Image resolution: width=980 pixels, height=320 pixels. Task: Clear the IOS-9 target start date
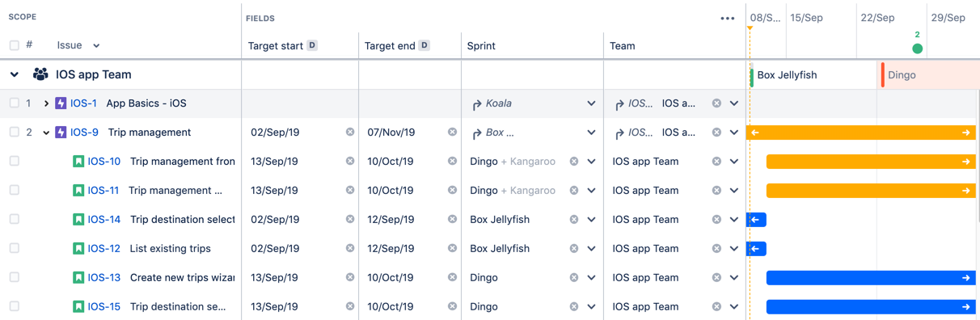click(x=350, y=132)
